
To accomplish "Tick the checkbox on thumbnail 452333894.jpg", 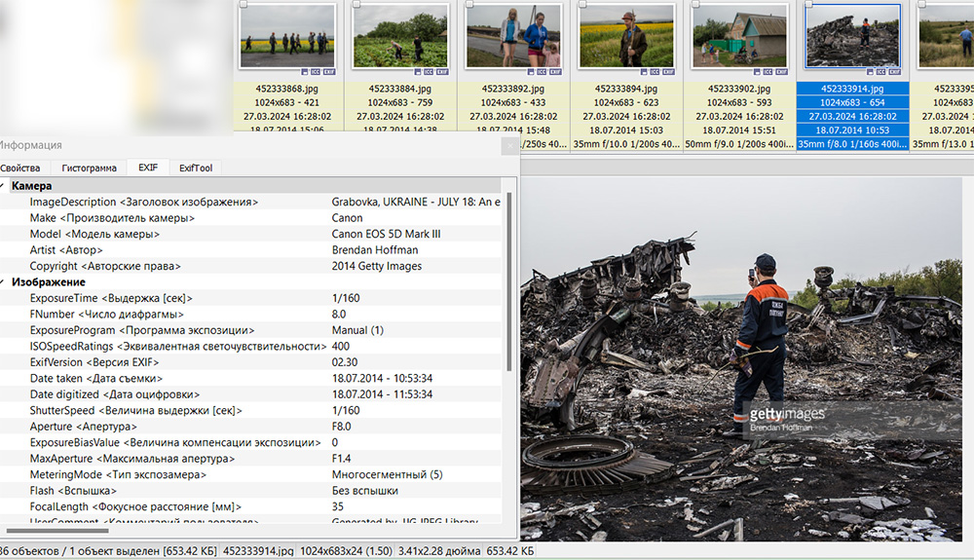I will (x=582, y=4).
